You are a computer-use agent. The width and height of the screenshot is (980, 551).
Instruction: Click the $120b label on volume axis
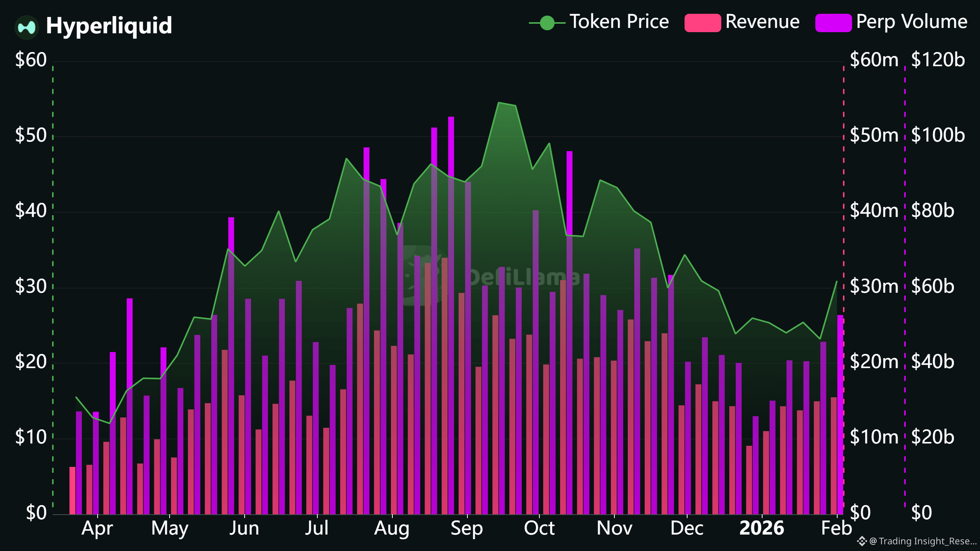[x=938, y=60]
